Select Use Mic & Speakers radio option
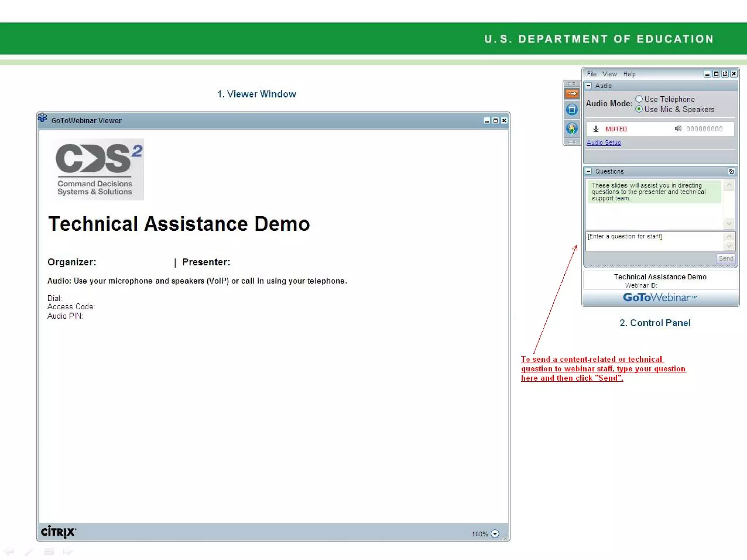 tap(639, 109)
